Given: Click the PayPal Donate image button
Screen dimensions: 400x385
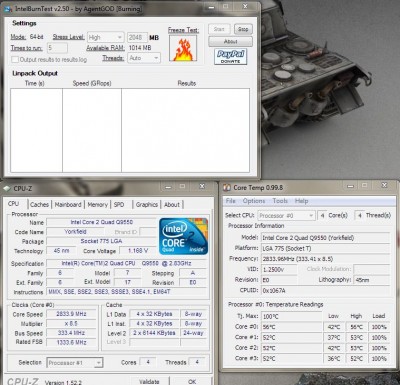Looking at the screenshot, I should [230, 57].
